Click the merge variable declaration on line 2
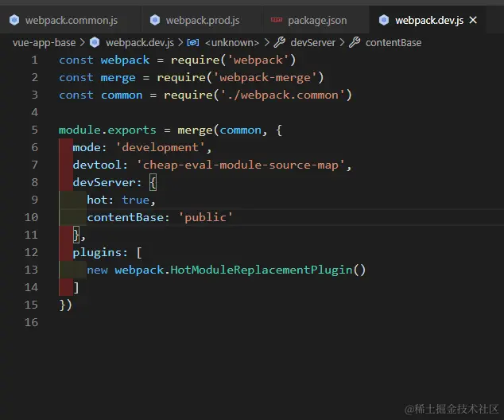Screen dimensions: 504x420 118,77
